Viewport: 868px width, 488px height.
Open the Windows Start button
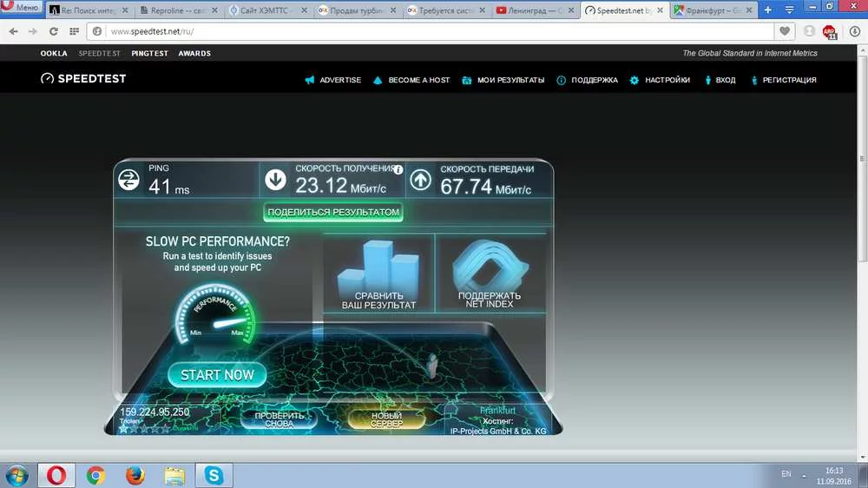tap(16, 476)
